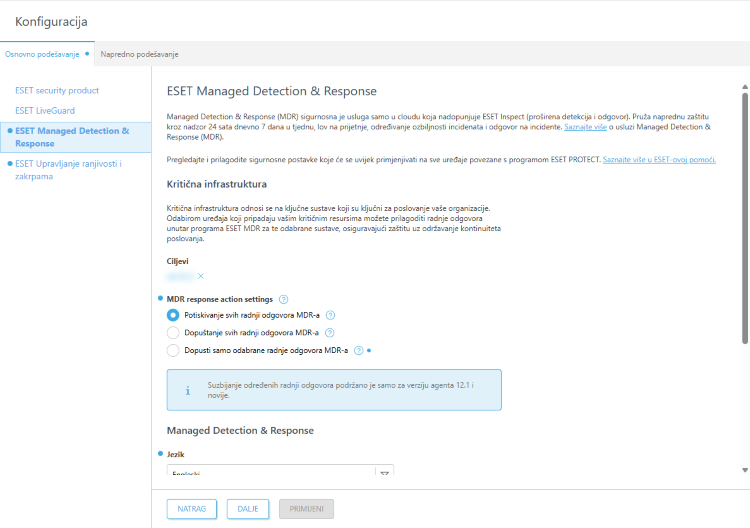
Task: Click help icon next to Dopuštanje svih radnji
Action: pyautogui.click(x=330, y=333)
